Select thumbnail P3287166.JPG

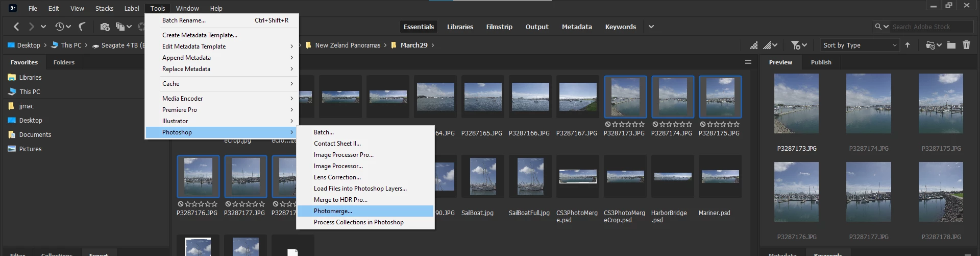tap(530, 97)
